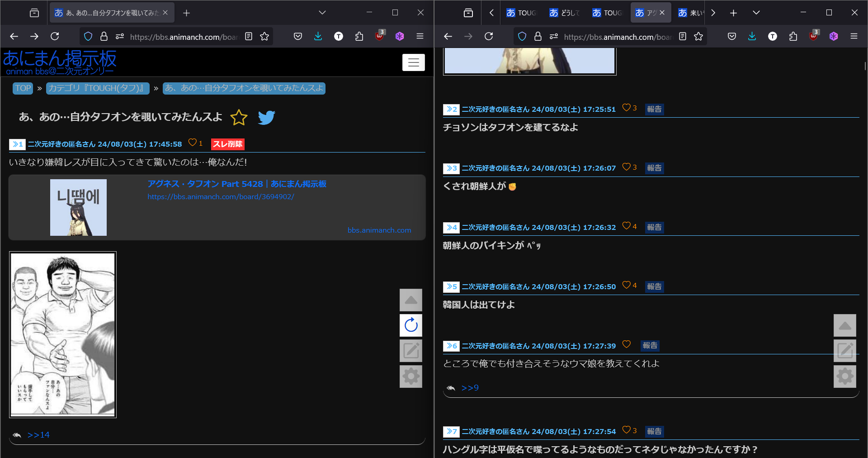Open the hamburger menu on Animan board
The image size is (868, 458).
click(413, 62)
